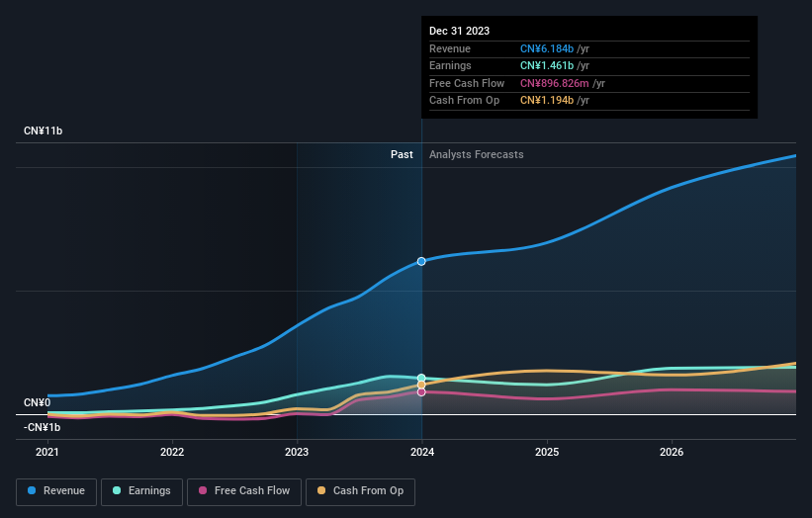The height and width of the screenshot is (518, 812).
Task: Click the CN¥1.461b earnings value
Action: click(x=547, y=65)
